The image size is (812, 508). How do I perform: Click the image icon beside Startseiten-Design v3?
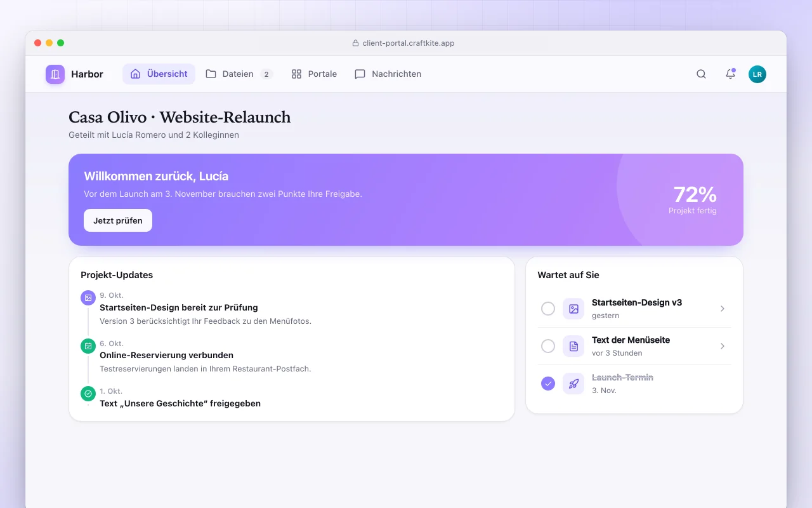(x=573, y=309)
